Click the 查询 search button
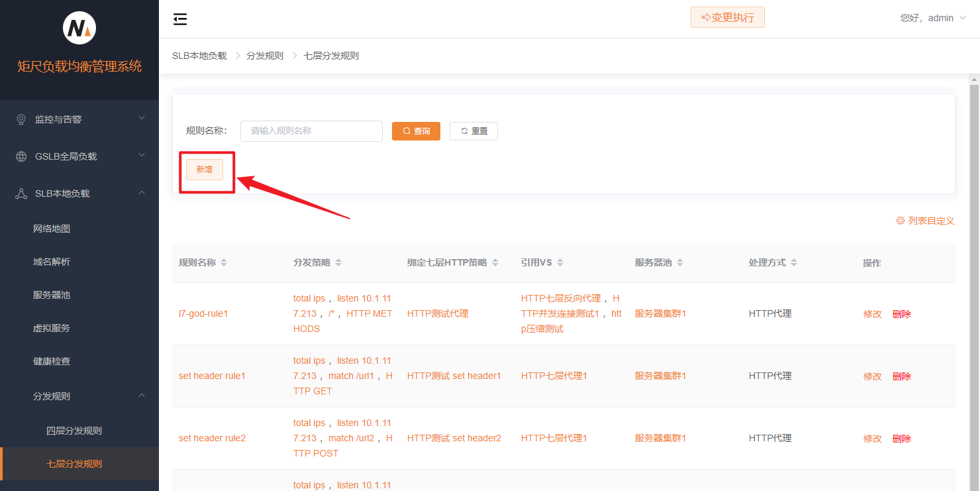Image resolution: width=980 pixels, height=491 pixels. pos(416,131)
